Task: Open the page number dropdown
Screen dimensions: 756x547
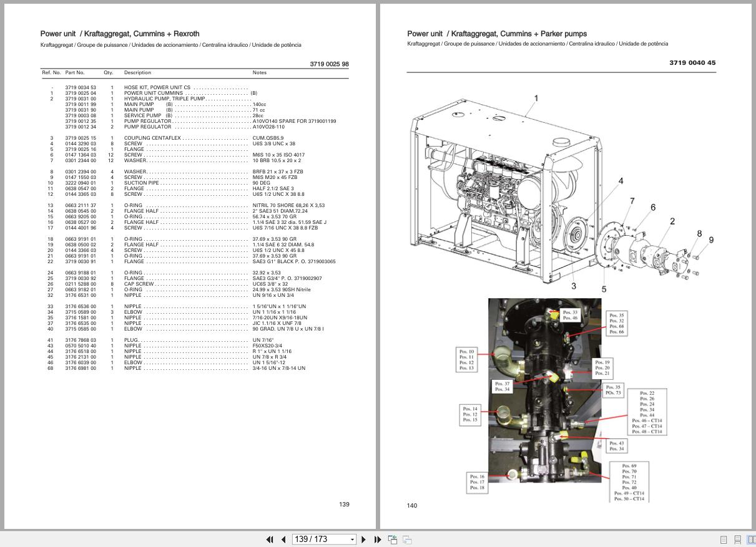Action: click(352, 540)
